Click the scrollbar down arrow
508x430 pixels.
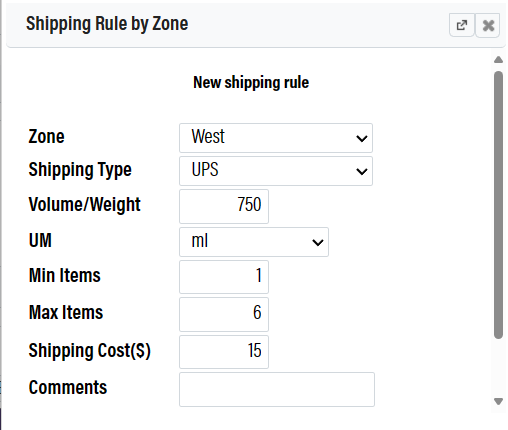coord(498,401)
